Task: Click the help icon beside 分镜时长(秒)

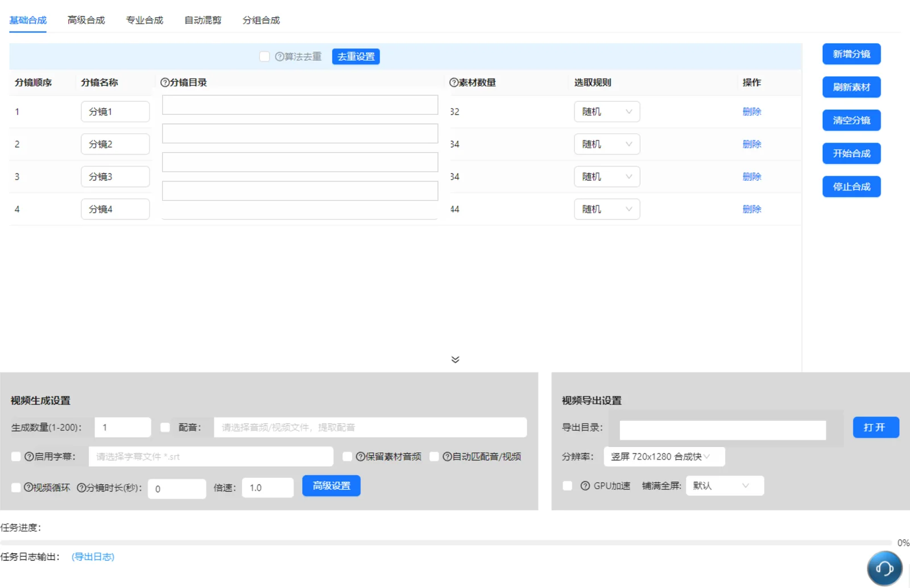Action: (x=81, y=488)
